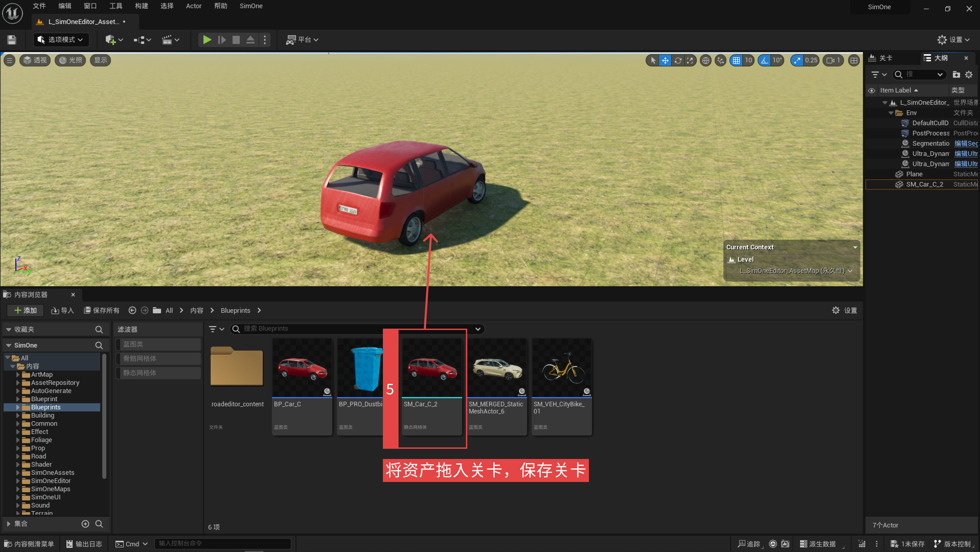Click the green Play button in toolbar
This screenshot has height=552, width=980.
tap(207, 40)
